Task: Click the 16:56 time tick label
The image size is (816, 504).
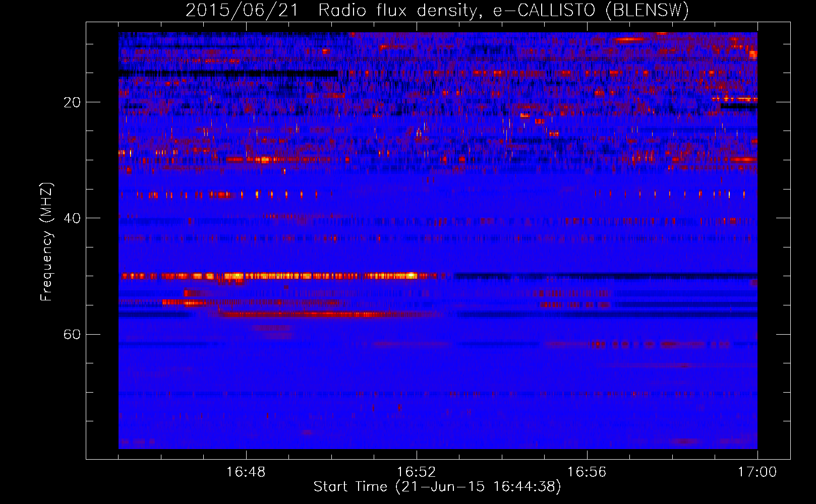Action: [x=587, y=472]
